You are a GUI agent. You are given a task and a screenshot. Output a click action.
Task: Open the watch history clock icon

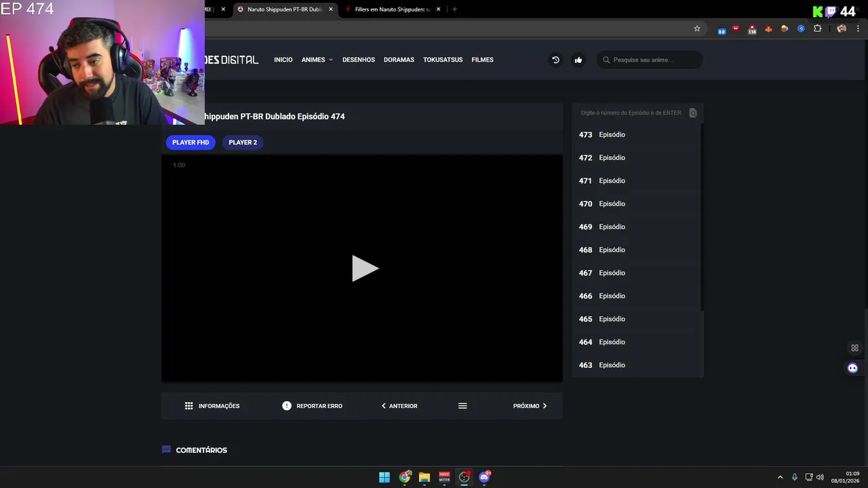555,60
